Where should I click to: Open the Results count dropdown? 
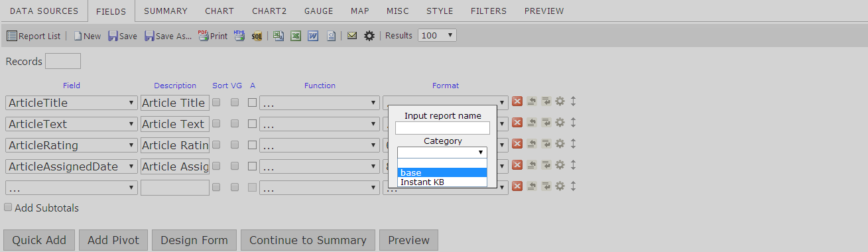[x=436, y=36]
